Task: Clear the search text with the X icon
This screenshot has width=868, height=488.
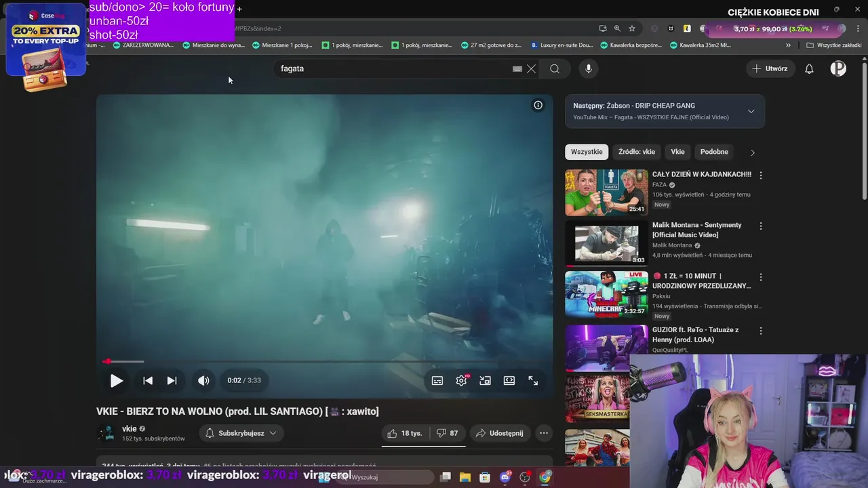Action: [531, 68]
